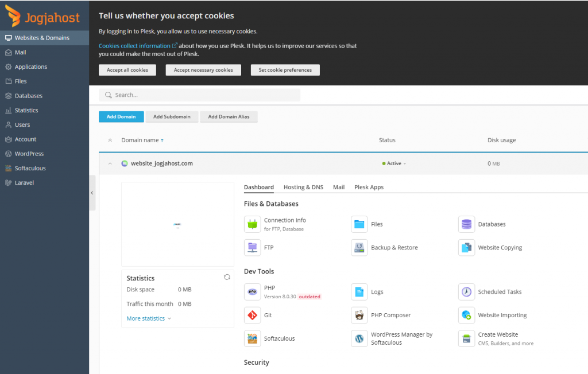Viewport: 588px width, 374px height.
Task: Open the FTP accounts icon
Action: 253,247
